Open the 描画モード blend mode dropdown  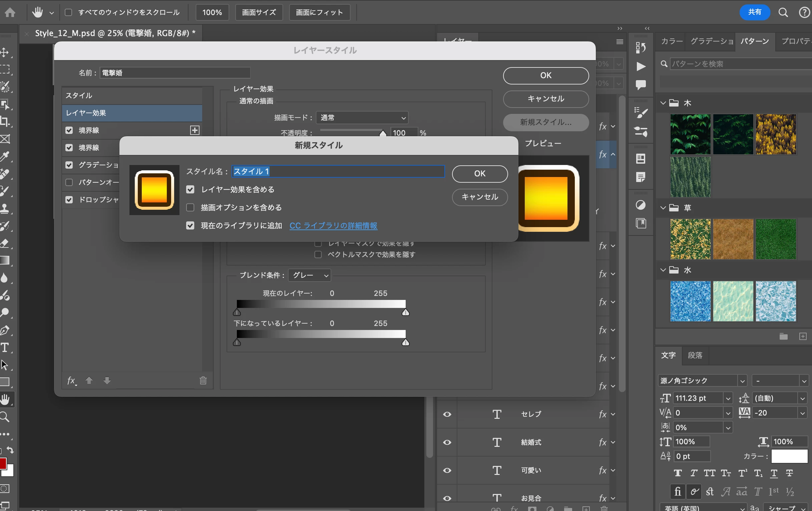362,118
